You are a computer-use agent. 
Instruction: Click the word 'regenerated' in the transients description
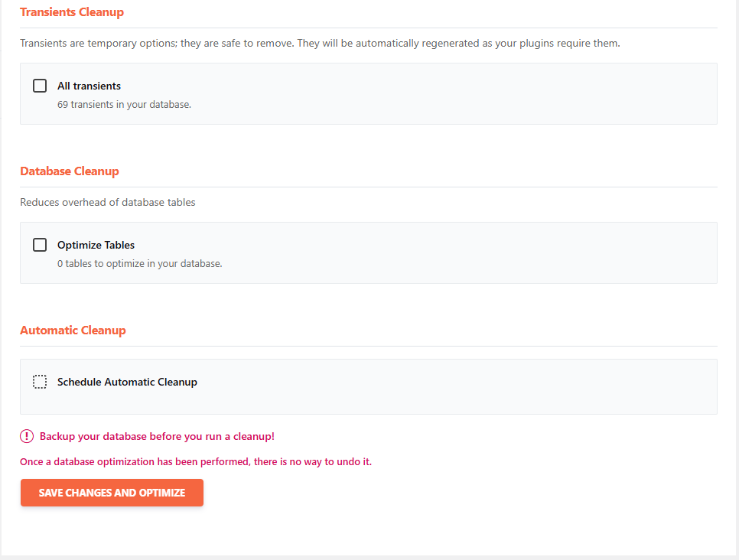click(415, 43)
